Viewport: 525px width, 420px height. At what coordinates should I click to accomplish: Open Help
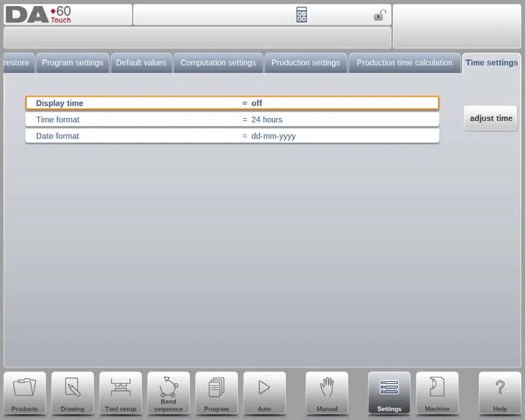click(x=500, y=393)
